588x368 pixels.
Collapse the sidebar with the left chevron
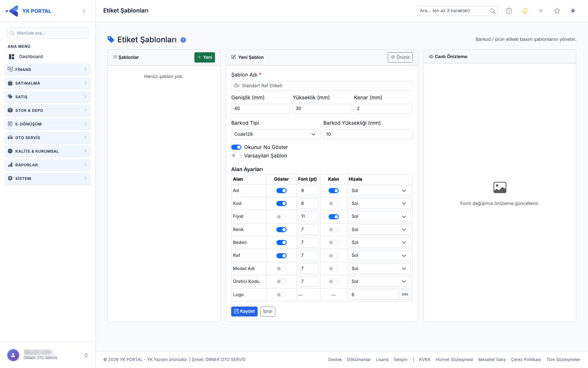point(84,11)
